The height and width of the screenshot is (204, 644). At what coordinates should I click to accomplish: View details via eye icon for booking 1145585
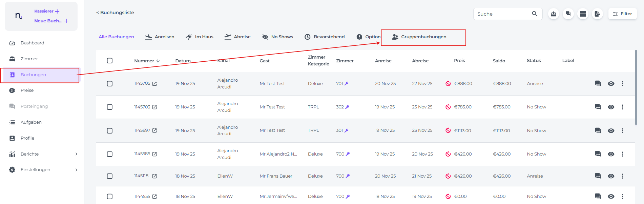point(611,154)
